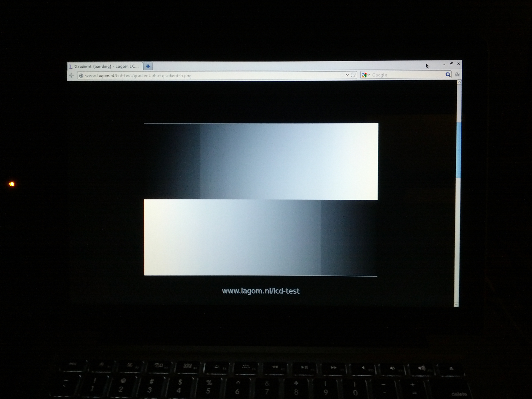532x399 pixels.
Task: Click the scrollbar down arrow
Action: 456,305
